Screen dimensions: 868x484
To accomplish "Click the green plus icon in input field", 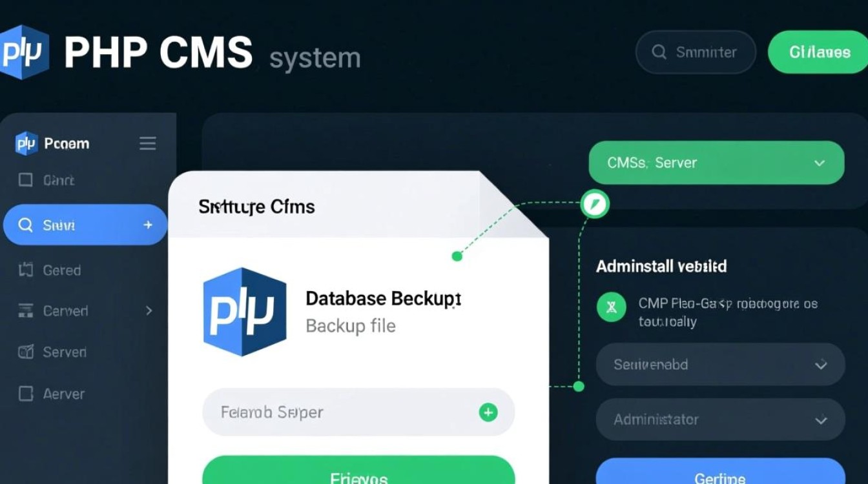I will tap(488, 412).
